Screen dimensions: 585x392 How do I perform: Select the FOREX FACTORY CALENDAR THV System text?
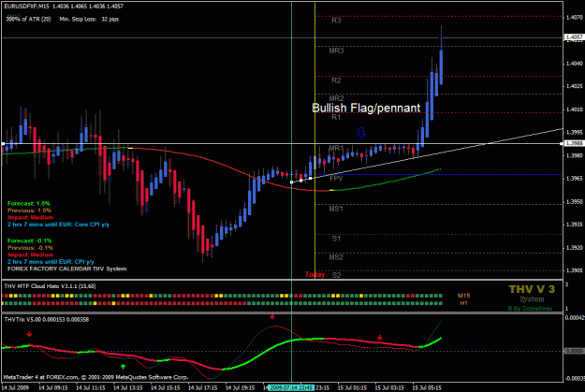click(x=66, y=269)
